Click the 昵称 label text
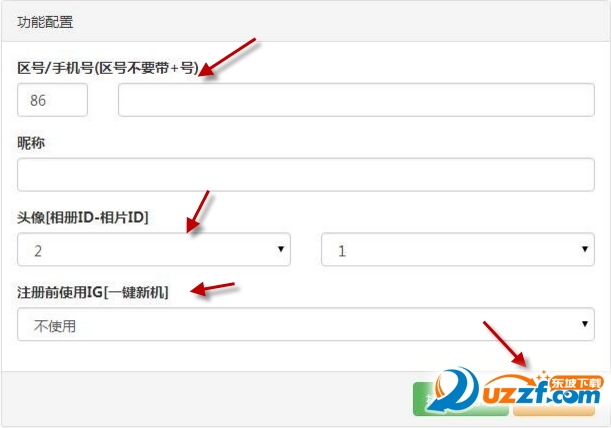 click(31, 143)
